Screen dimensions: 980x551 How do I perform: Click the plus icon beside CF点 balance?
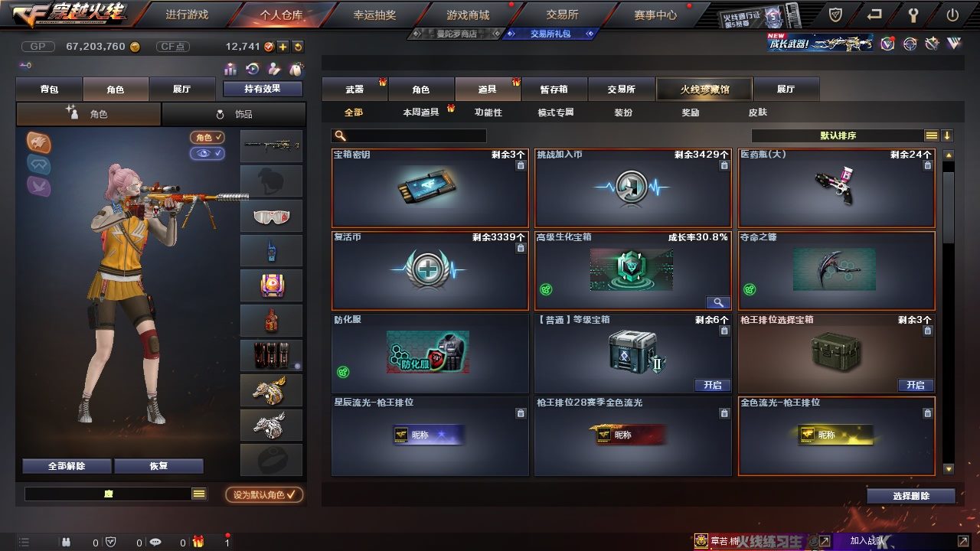283,47
